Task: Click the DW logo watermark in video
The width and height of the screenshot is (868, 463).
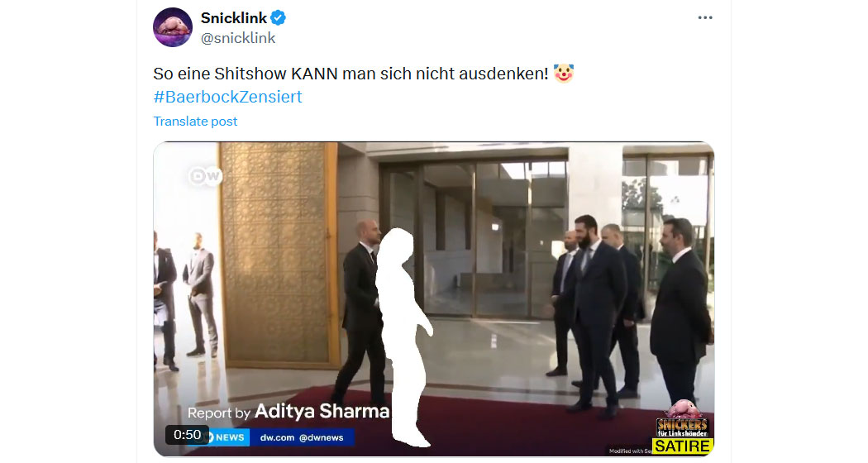Action: coord(205,176)
